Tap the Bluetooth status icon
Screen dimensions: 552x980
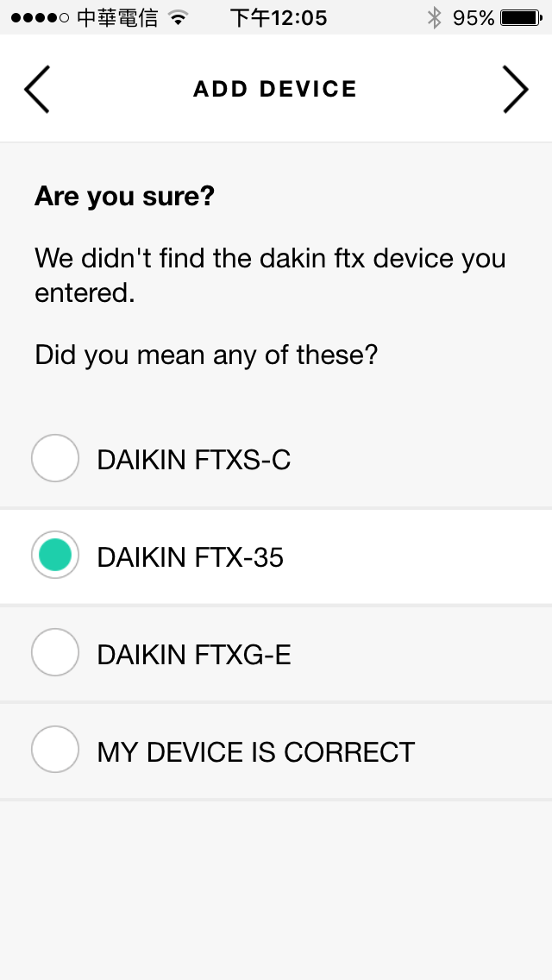(x=434, y=17)
